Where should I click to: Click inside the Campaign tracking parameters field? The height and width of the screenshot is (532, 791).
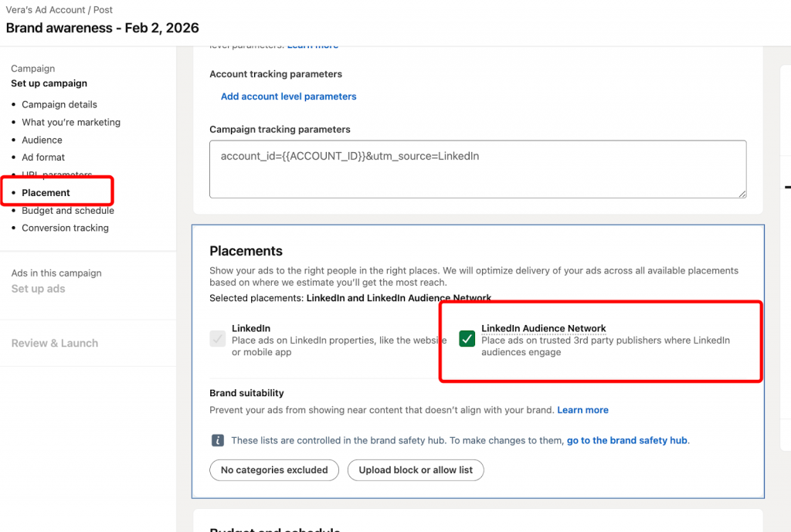point(477,168)
